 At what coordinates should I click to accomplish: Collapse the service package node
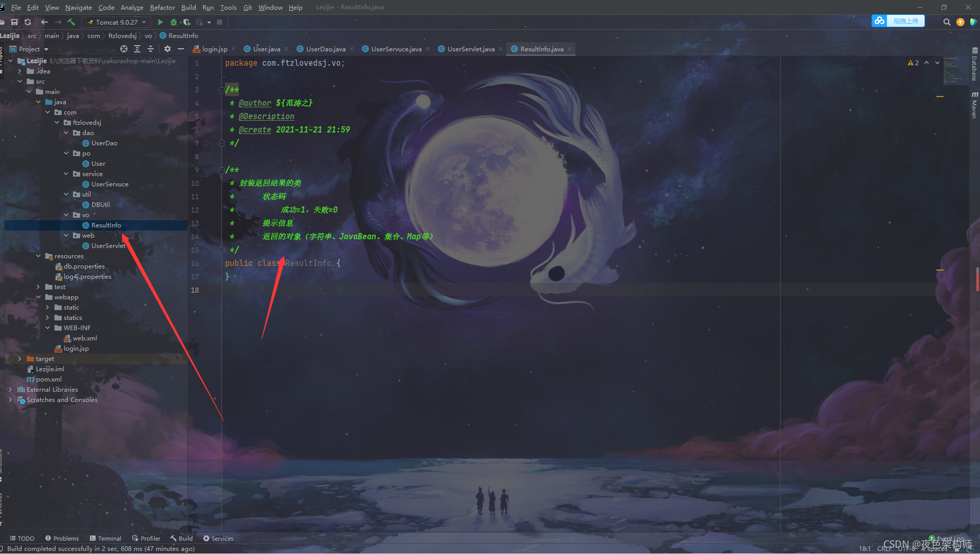click(x=66, y=174)
